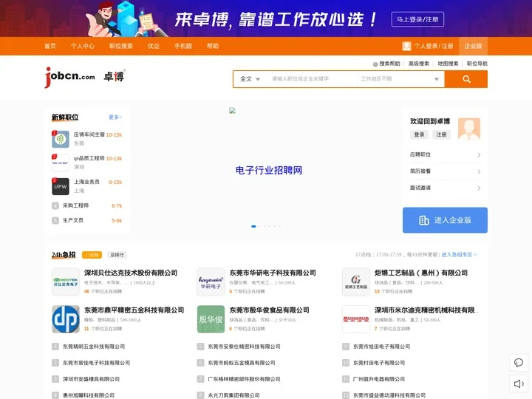
Task: Open 东莞村田电子有限公司 list entry
Action: [x=379, y=363]
